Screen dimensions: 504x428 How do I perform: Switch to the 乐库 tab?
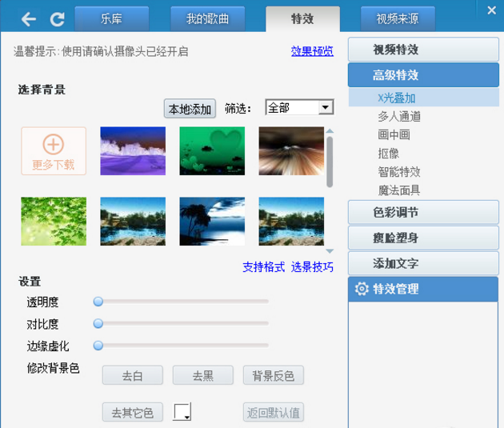tap(111, 18)
